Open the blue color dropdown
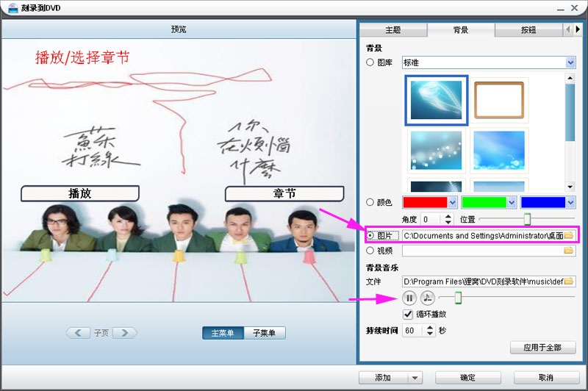 (x=570, y=202)
